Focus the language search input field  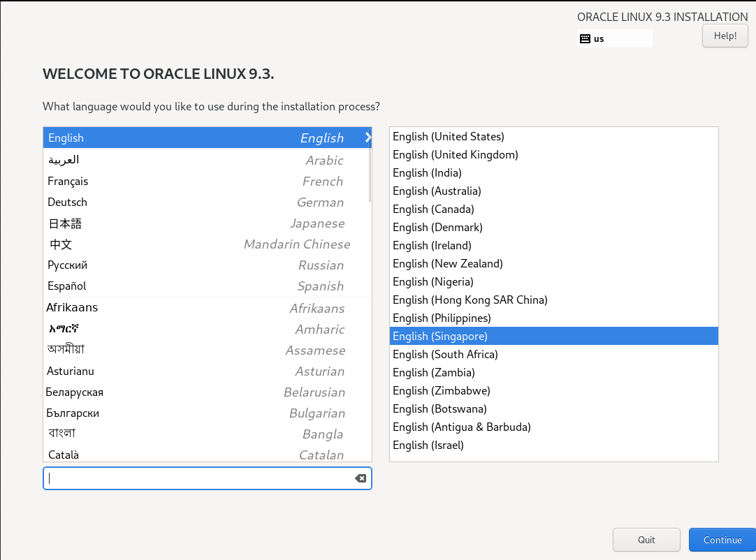(x=208, y=478)
